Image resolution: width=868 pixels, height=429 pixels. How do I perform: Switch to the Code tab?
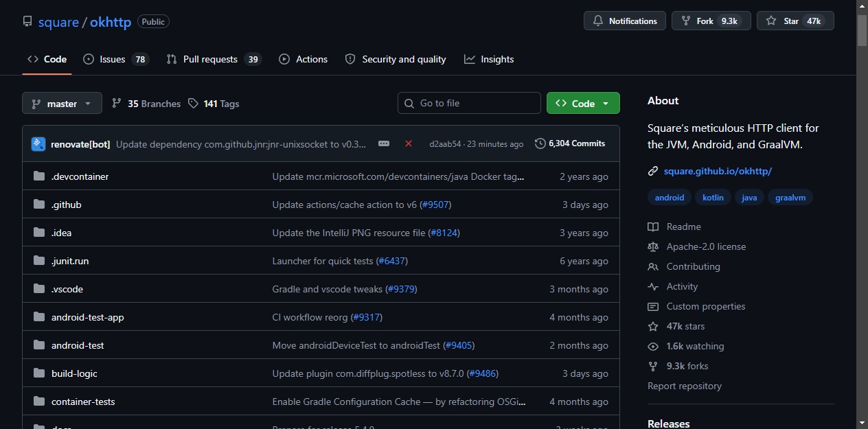pos(47,59)
